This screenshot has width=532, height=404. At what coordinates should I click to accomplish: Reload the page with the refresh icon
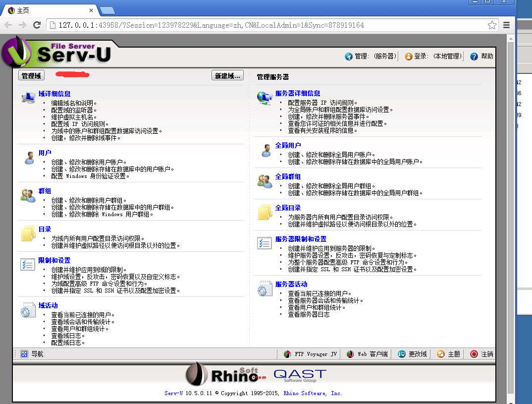[x=37, y=25]
